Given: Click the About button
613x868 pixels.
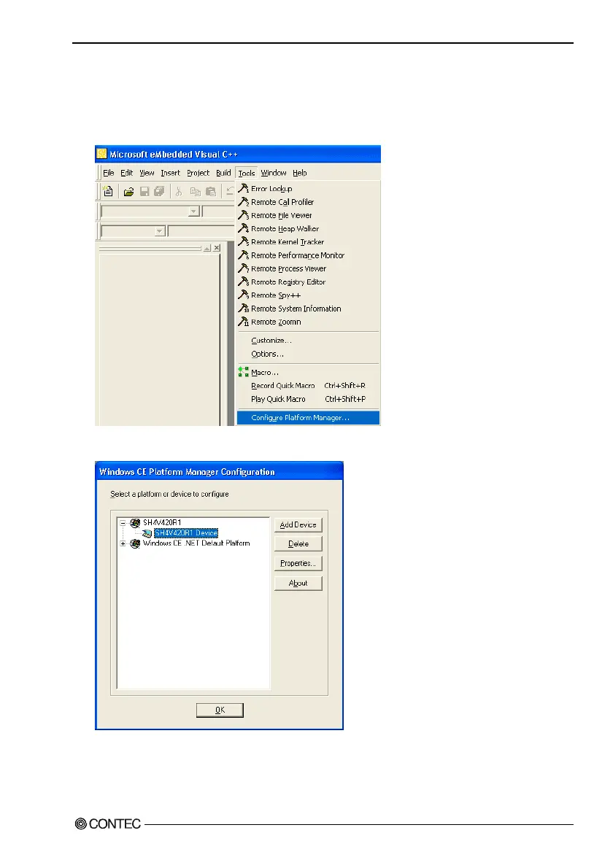Looking at the screenshot, I should click(x=298, y=583).
